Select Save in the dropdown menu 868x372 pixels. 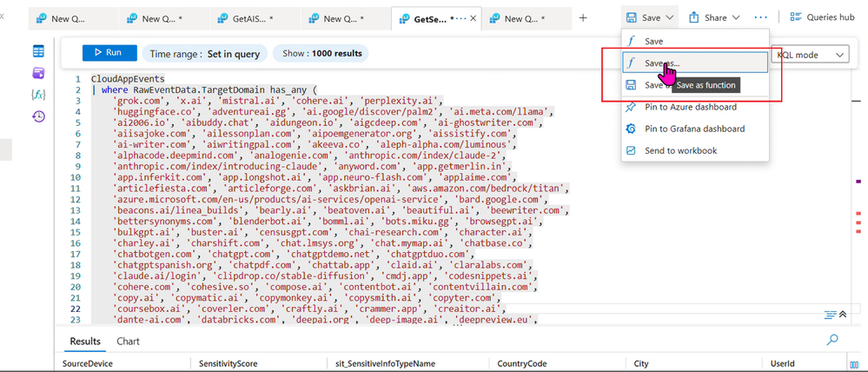[x=695, y=41]
